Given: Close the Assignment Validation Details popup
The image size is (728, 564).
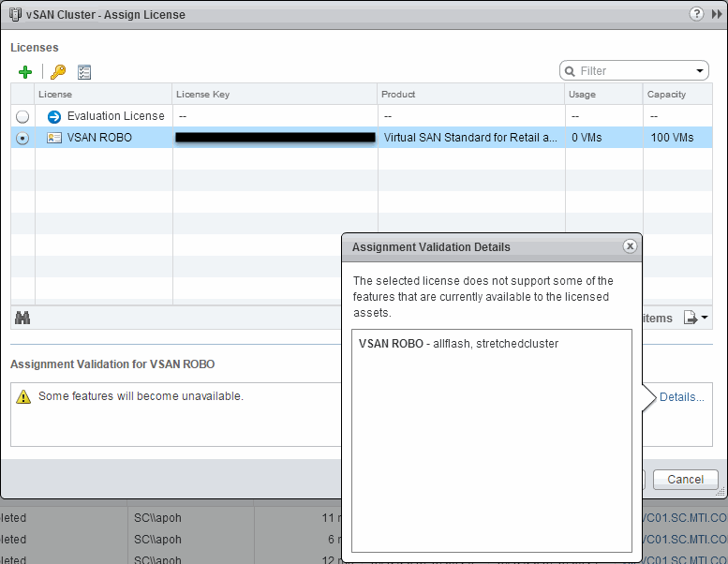Looking at the screenshot, I should (630, 246).
